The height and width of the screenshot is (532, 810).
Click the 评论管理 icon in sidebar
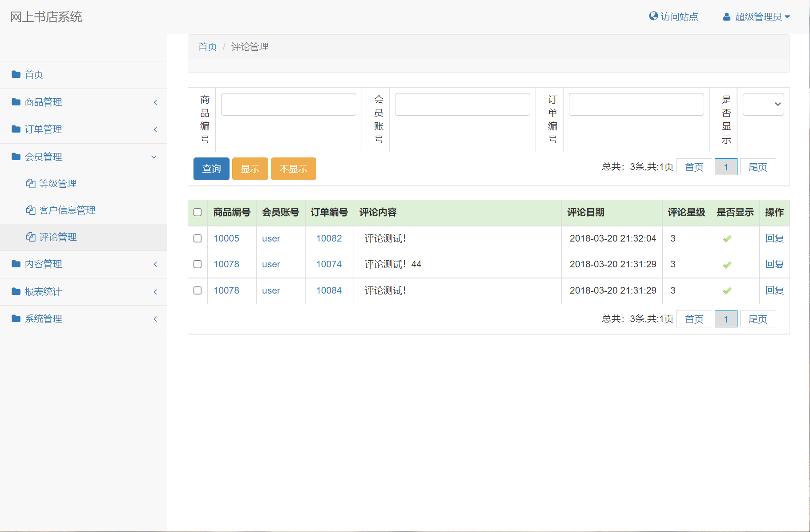(30, 237)
